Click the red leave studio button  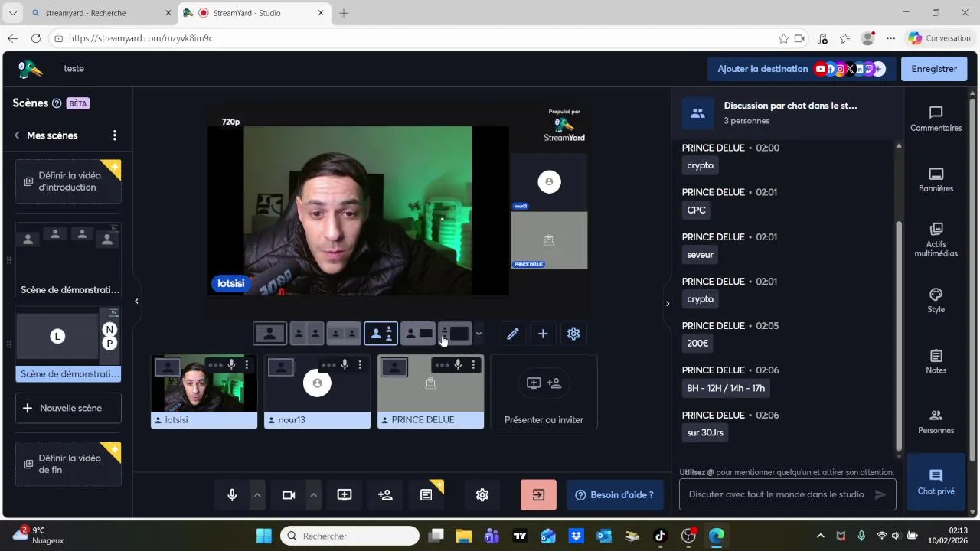point(538,495)
